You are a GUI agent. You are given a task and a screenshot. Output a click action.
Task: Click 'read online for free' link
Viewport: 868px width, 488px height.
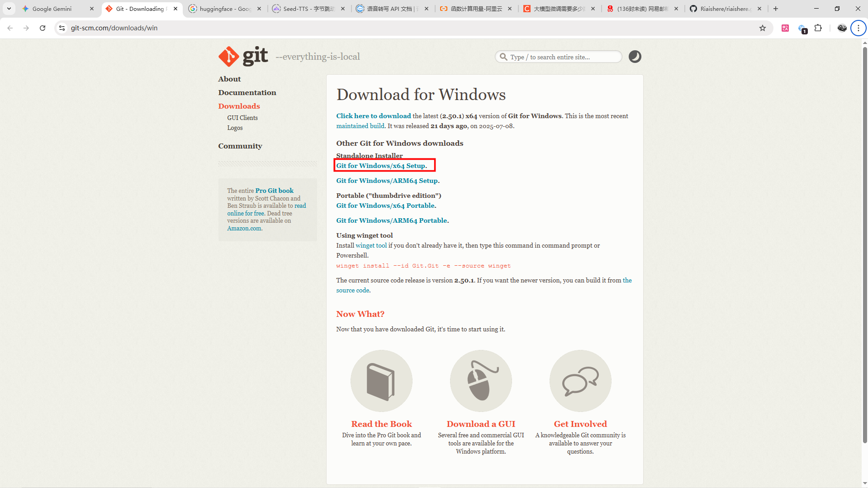click(266, 209)
